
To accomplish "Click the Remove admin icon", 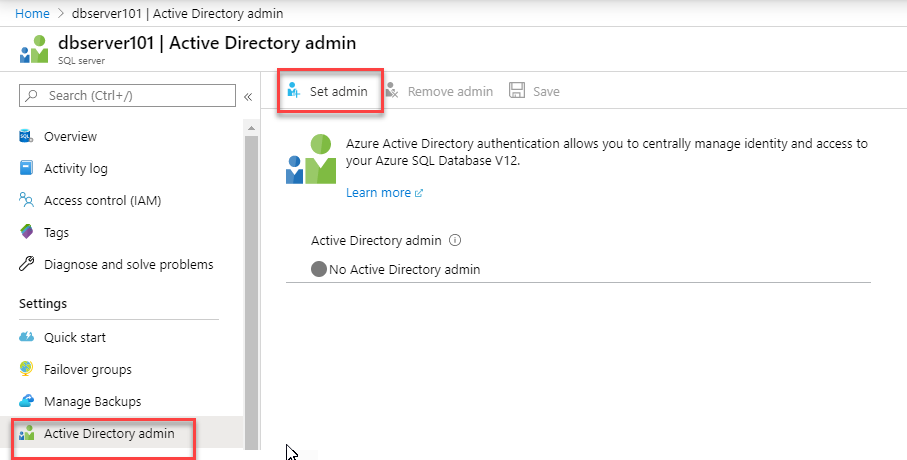I will point(392,91).
